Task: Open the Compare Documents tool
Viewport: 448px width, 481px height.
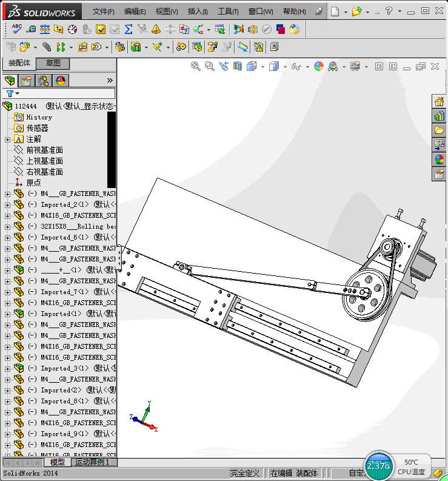Action: pyautogui.click(x=184, y=29)
